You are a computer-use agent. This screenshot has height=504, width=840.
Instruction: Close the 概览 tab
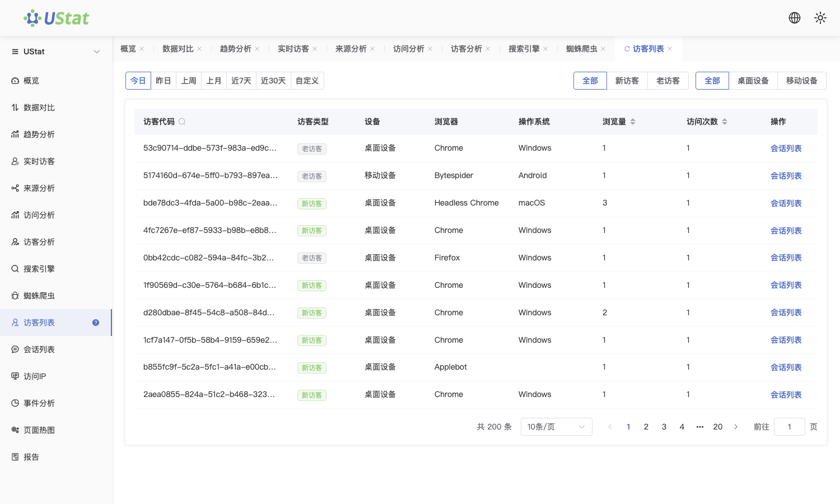click(142, 49)
